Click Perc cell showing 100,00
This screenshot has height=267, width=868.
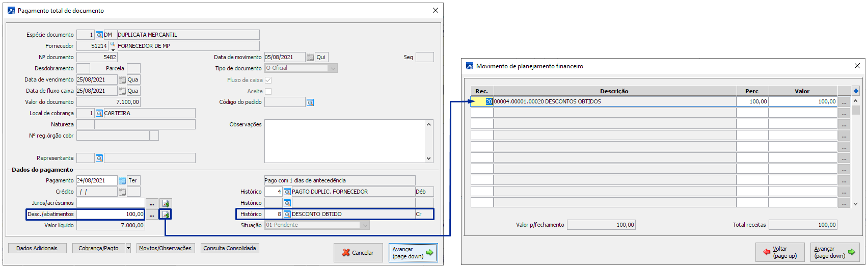click(752, 101)
